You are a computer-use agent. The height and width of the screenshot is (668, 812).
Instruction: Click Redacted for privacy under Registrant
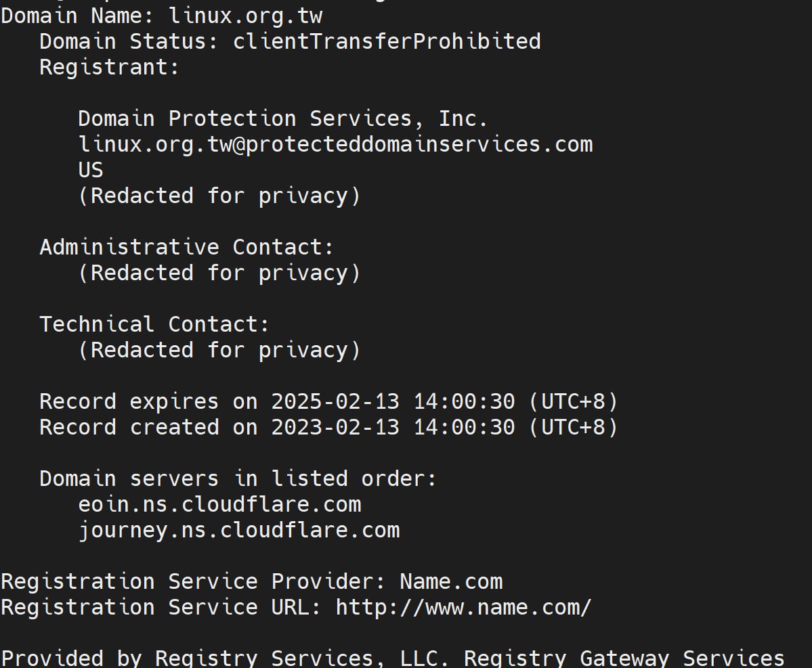point(219,196)
